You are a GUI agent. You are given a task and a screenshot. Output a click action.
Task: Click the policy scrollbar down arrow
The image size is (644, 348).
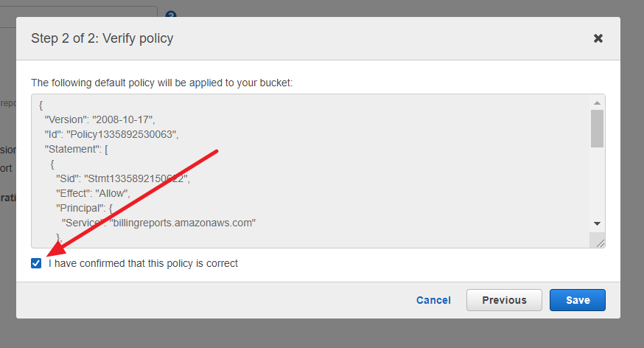click(x=597, y=223)
